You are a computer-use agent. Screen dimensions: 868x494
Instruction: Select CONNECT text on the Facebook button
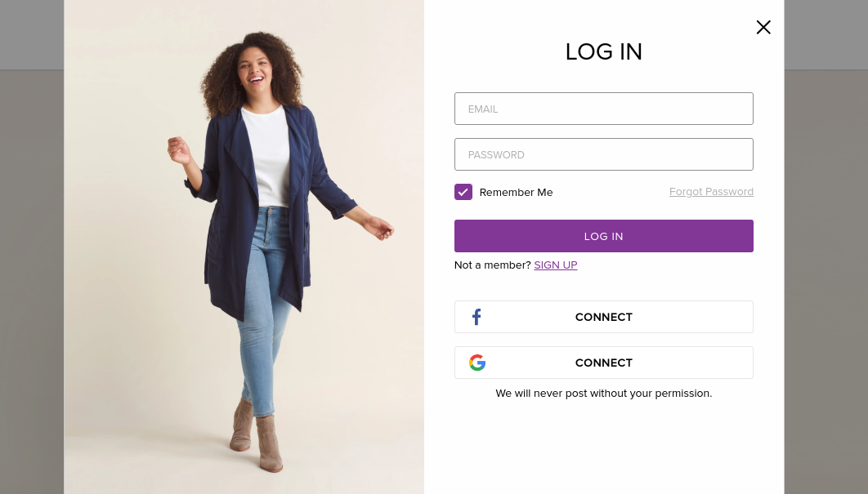(x=604, y=317)
